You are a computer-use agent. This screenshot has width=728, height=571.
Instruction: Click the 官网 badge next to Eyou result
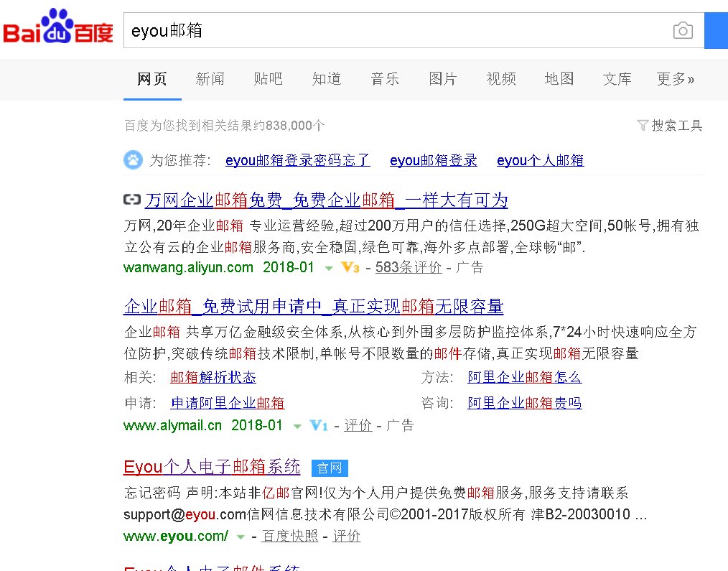click(x=329, y=468)
